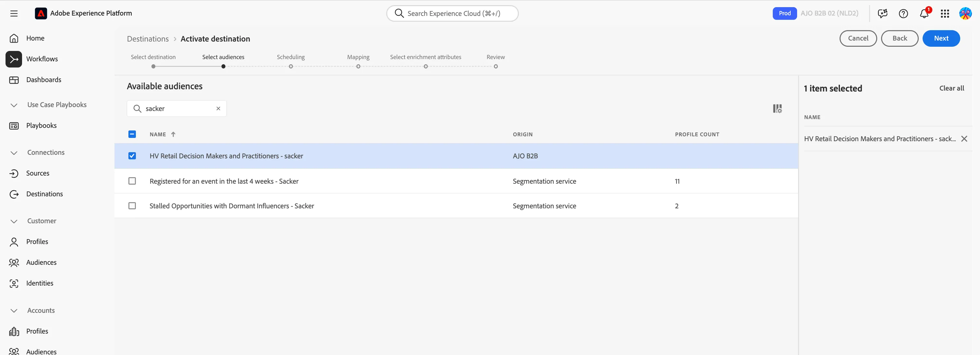
Task: Cancel the destination activation
Action: tap(858, 38)
